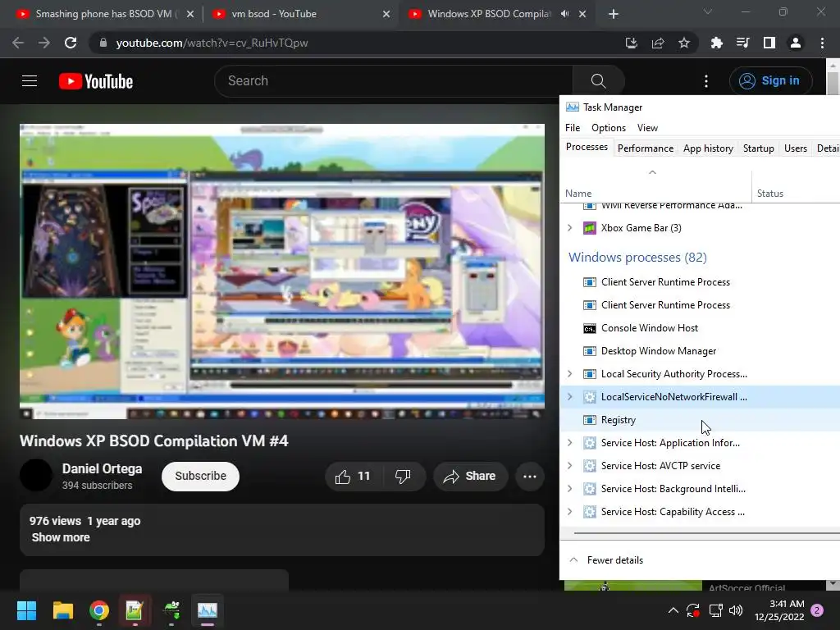Click the share page icon in address bar
840x630 pixels.
click(x=658, y=43)
